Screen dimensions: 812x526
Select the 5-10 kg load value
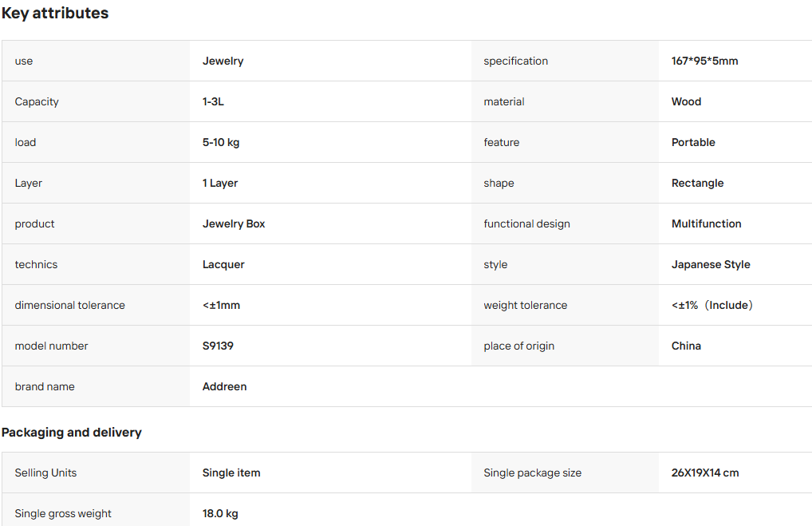tap(221, 143)
